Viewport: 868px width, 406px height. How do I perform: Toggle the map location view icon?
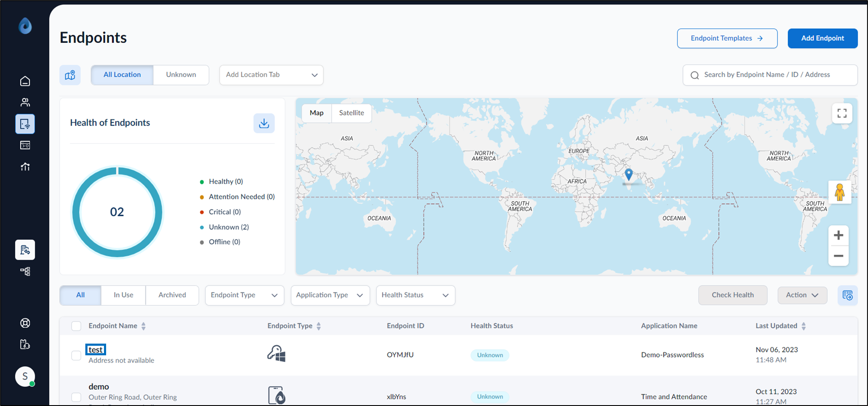(x=70, y=75)
